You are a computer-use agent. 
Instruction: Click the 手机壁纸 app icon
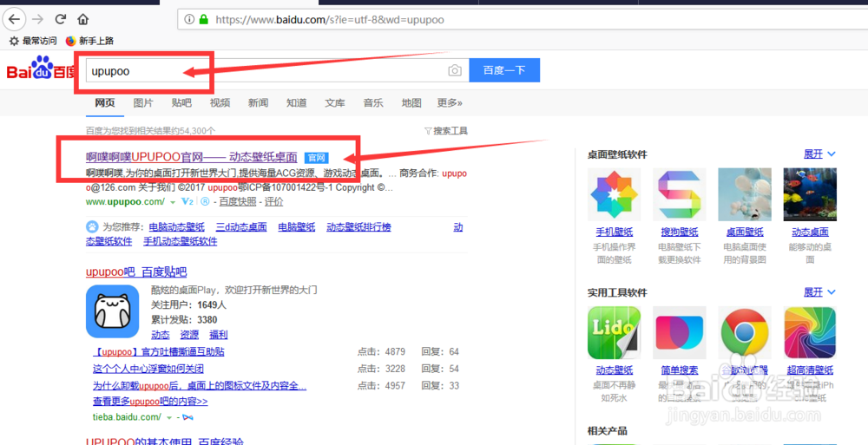614,195
